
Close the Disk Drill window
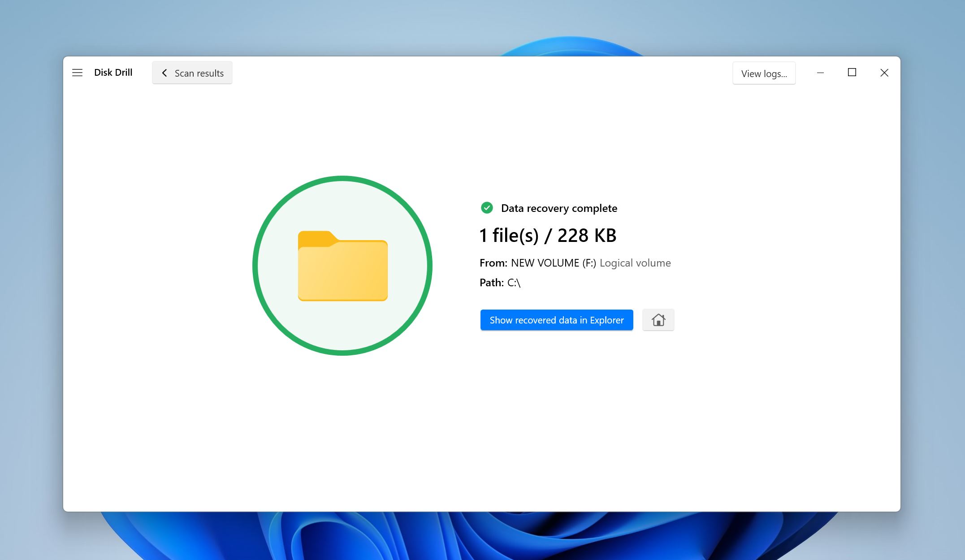[x=884, y=73]
